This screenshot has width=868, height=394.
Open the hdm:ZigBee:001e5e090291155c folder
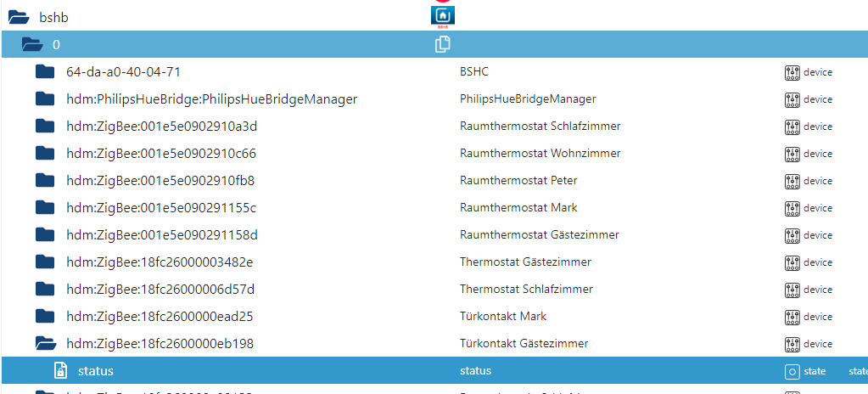click(x=45, y=208)
